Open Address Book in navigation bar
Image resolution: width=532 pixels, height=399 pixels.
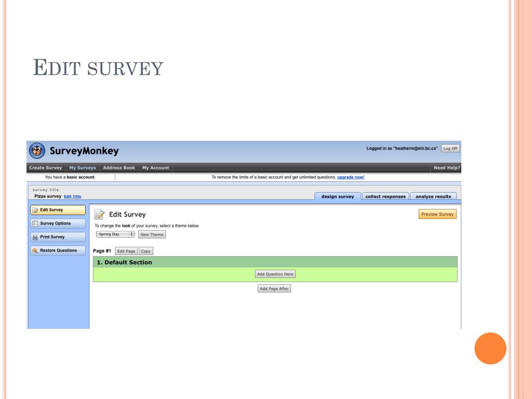pyautogui.click(x=119, y=168)
